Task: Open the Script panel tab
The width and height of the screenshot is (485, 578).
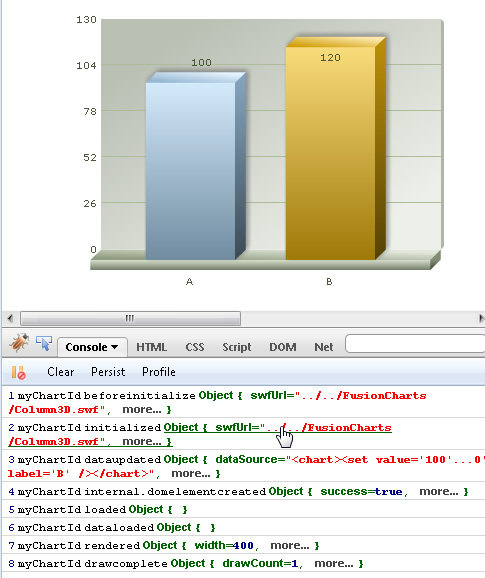Action: tap(237, 347)
